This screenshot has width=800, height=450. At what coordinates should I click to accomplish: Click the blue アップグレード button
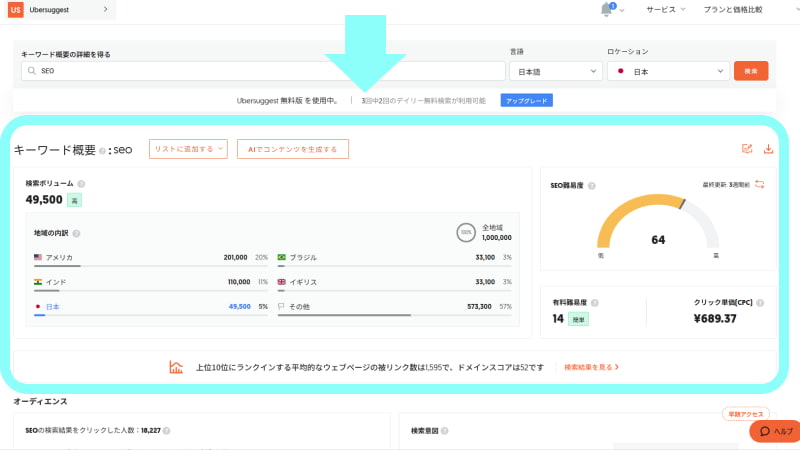(527, 101)
